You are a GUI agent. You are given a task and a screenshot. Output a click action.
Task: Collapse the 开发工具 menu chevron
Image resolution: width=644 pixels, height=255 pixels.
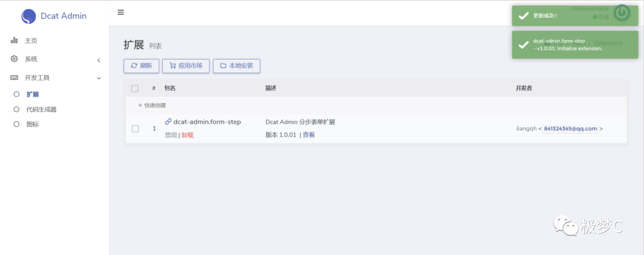tap(98, 78)
